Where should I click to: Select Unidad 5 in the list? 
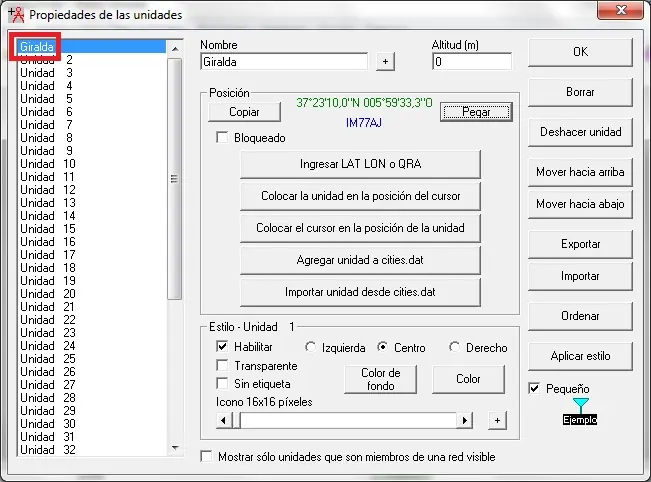[x=91, y=99]
